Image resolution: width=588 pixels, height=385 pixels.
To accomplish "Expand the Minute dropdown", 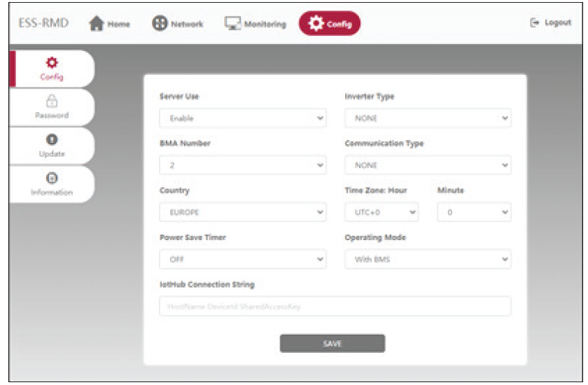I will click(474, 212).
